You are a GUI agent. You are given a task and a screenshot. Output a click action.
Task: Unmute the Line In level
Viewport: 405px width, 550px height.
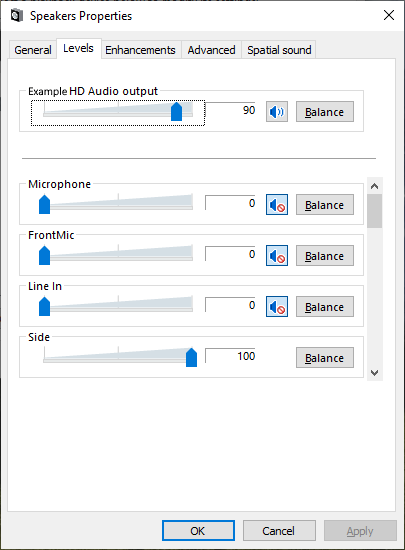coord(277,307)
